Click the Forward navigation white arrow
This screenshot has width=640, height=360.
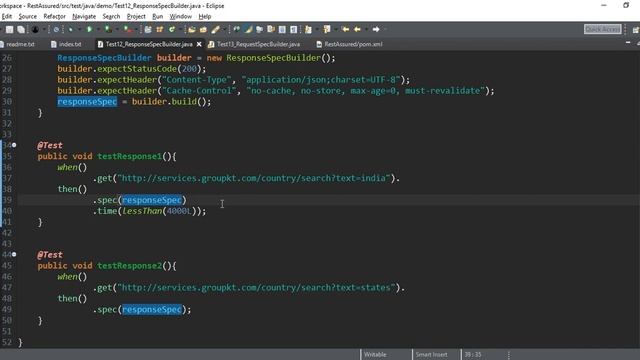pos(376,29)
